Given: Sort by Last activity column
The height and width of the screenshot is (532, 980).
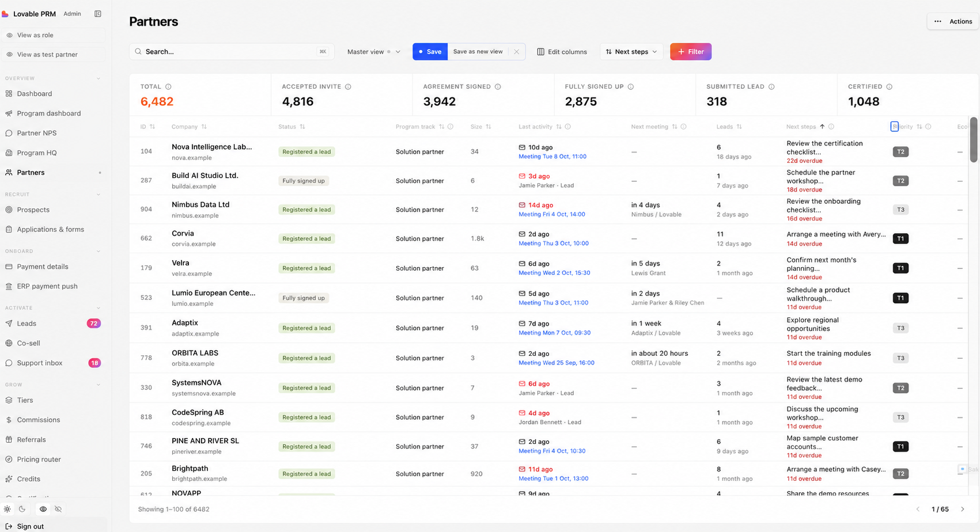Looking at the screenshot, I should coord(559,127).
